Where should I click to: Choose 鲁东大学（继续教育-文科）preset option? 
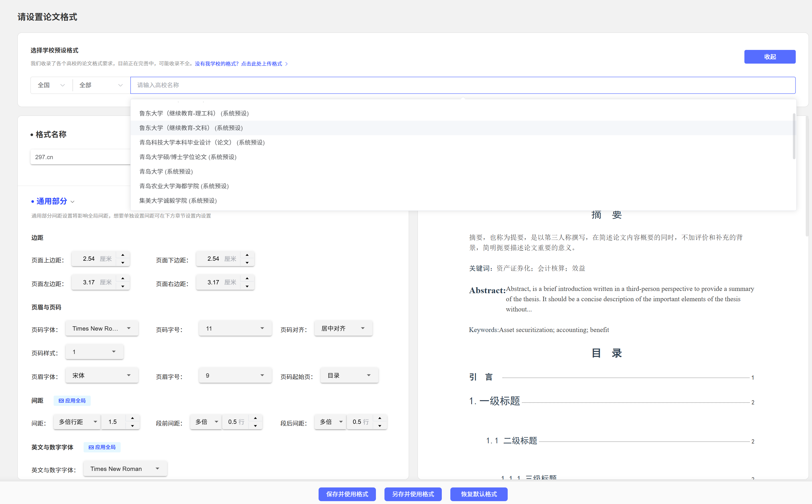[191, 128]
